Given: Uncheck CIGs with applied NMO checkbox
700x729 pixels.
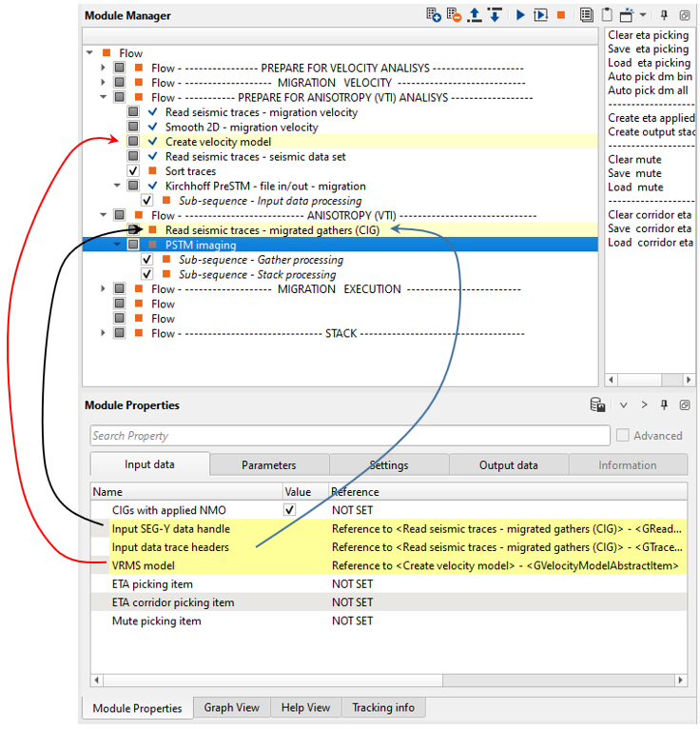Looking at the screenshot, I should 290,511.
